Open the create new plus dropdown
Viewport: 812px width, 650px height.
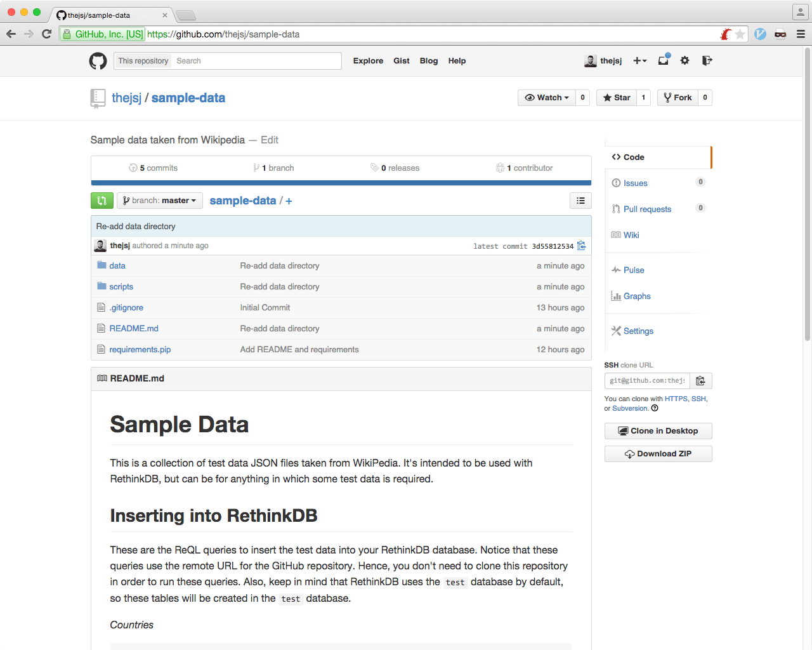[640, 61]
